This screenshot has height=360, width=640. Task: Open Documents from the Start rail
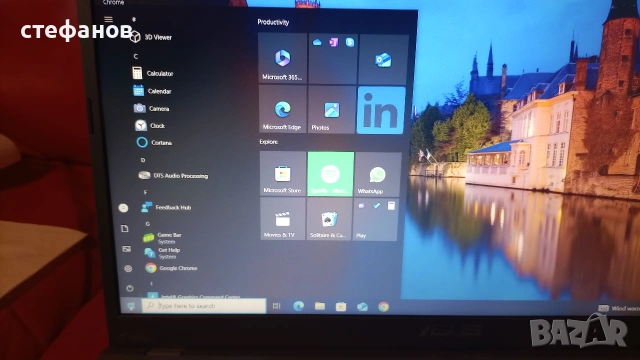coord(125,228)
